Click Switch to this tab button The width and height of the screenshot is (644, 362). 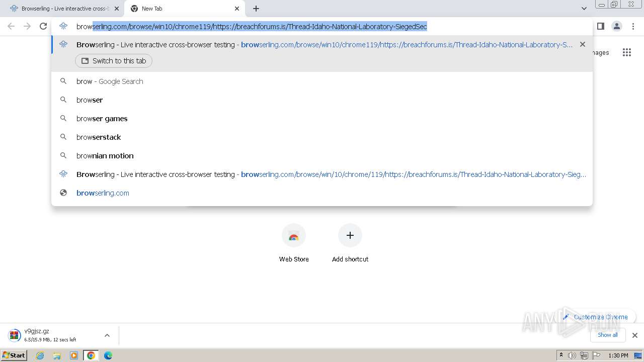pyautogui.click(x=114, y=61)
